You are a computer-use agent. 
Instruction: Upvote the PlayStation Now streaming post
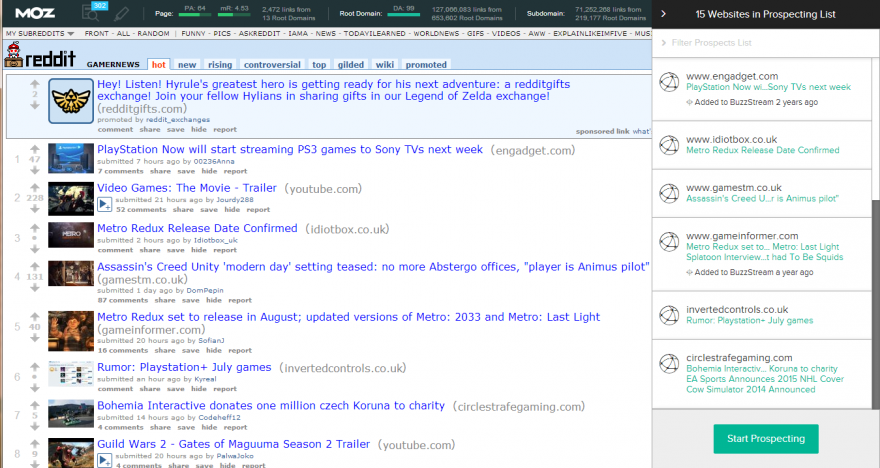pyautogui.click(x=35, y=149)
